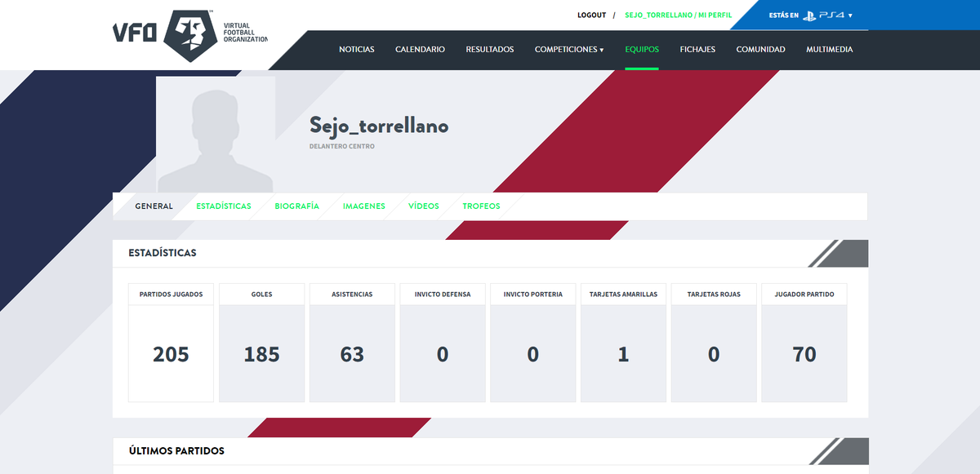This screenshot has height=474, width=980.
Task: Click the player avatar placeholder image
Action: tap(216, 135)
